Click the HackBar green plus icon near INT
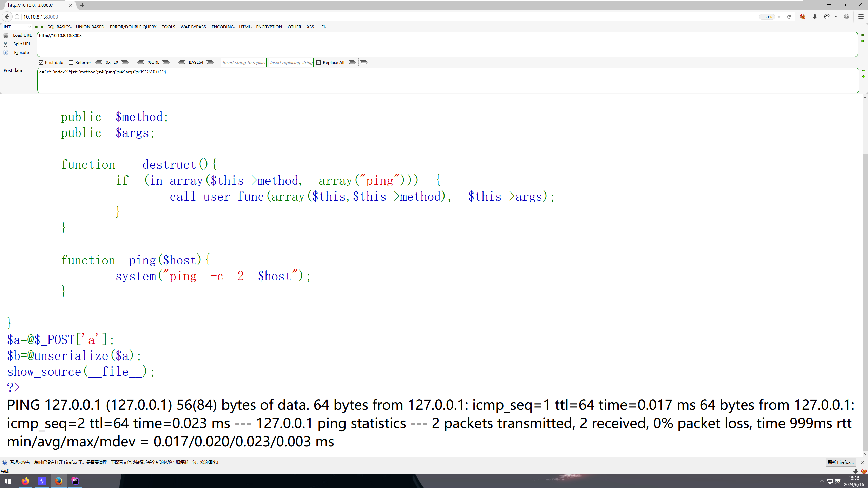 click(x=42, y=27)
